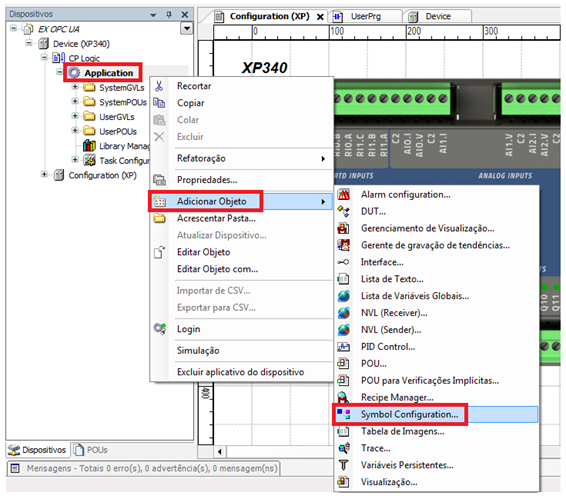Click the Library Manager books icon
This screenshot has width=566, height=499.
(x=89, y=146)
